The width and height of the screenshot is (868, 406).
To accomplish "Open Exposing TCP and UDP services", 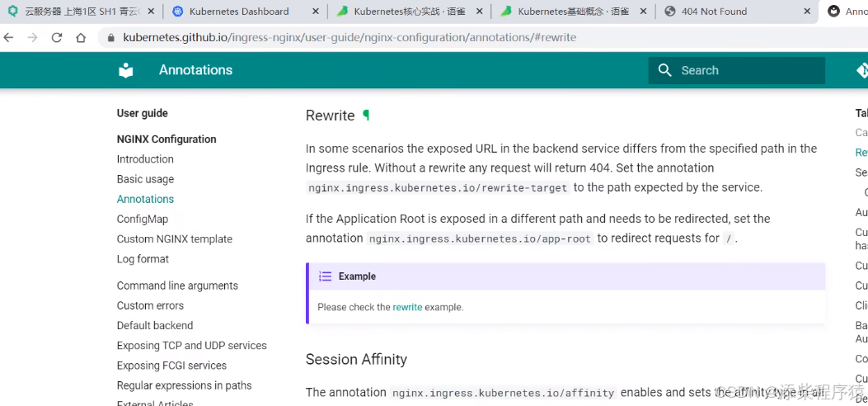I will (191, 345).
